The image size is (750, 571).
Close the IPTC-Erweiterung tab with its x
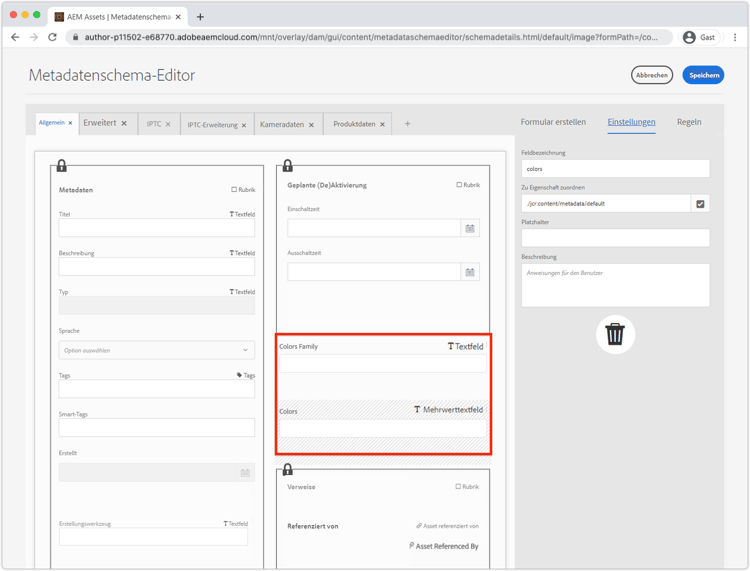pyautogui.click(x=243, y=125)
